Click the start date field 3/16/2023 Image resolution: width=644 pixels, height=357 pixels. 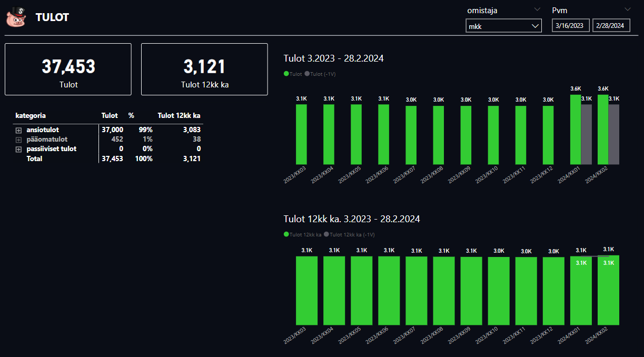click(x=570, y=26)
